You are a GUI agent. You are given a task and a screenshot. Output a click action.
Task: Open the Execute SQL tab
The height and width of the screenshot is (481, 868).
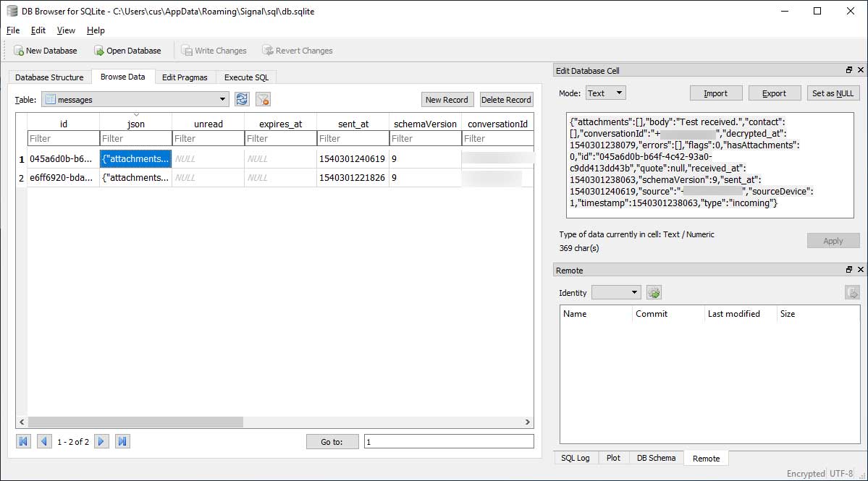click(246, 77)
